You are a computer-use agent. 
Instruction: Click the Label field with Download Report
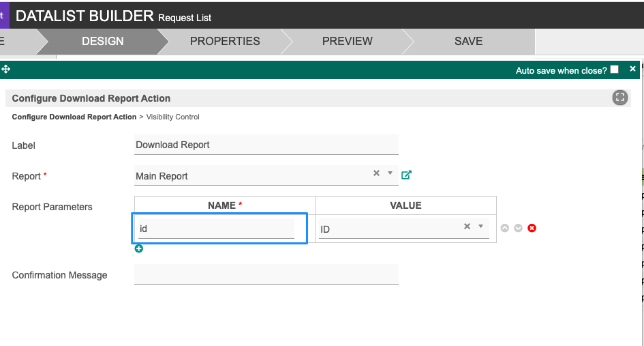(x=266, y=145)
